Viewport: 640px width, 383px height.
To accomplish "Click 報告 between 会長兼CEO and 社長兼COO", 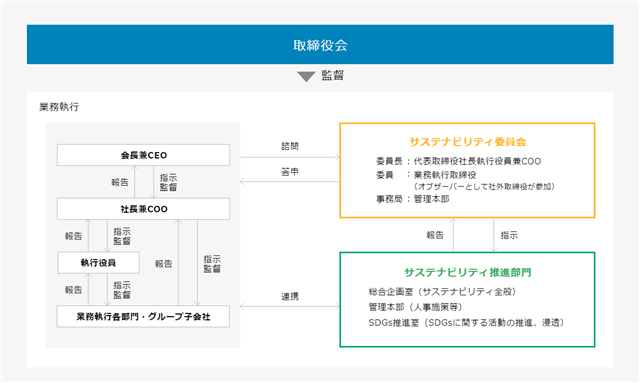I will [120, 183].
